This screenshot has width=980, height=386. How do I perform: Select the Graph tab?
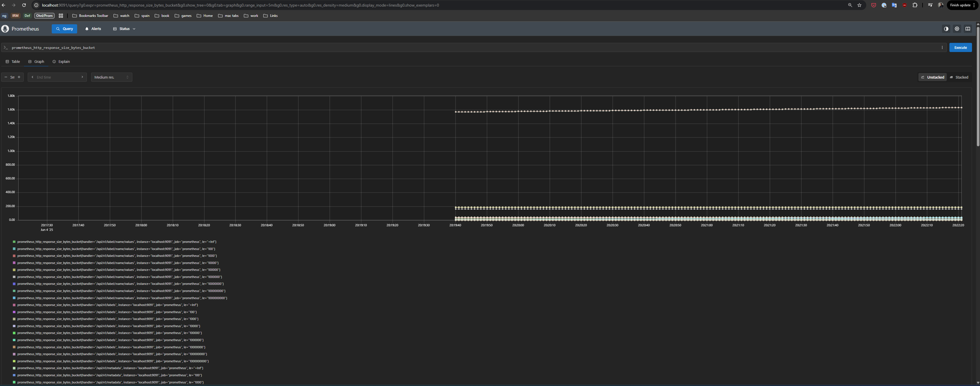coord(36,62)
